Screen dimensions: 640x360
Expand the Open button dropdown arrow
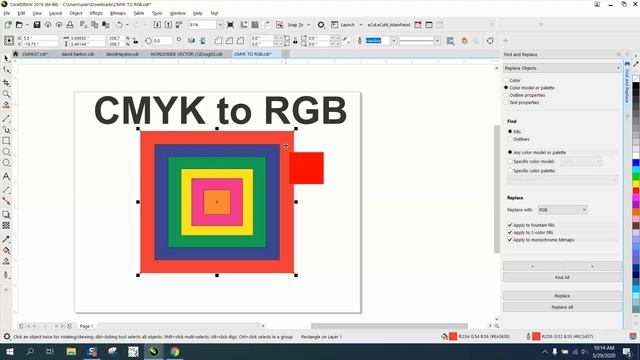pyautogui.click(x=27, y=25)
